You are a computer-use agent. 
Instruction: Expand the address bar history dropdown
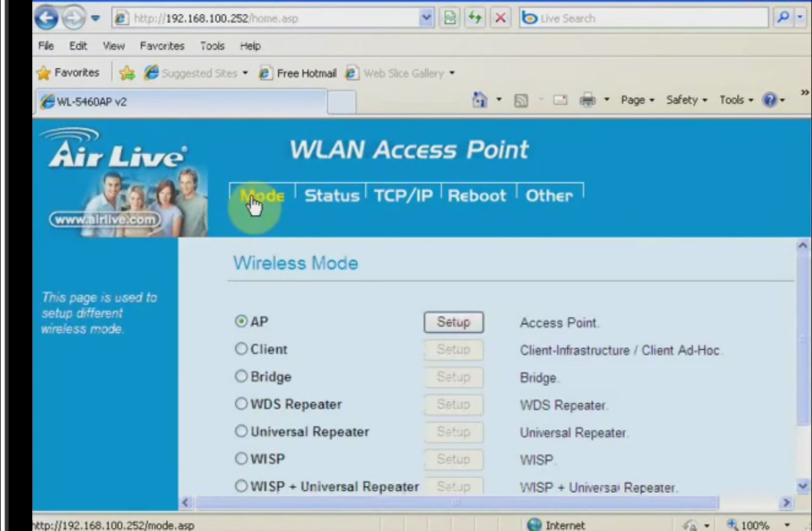425,18
